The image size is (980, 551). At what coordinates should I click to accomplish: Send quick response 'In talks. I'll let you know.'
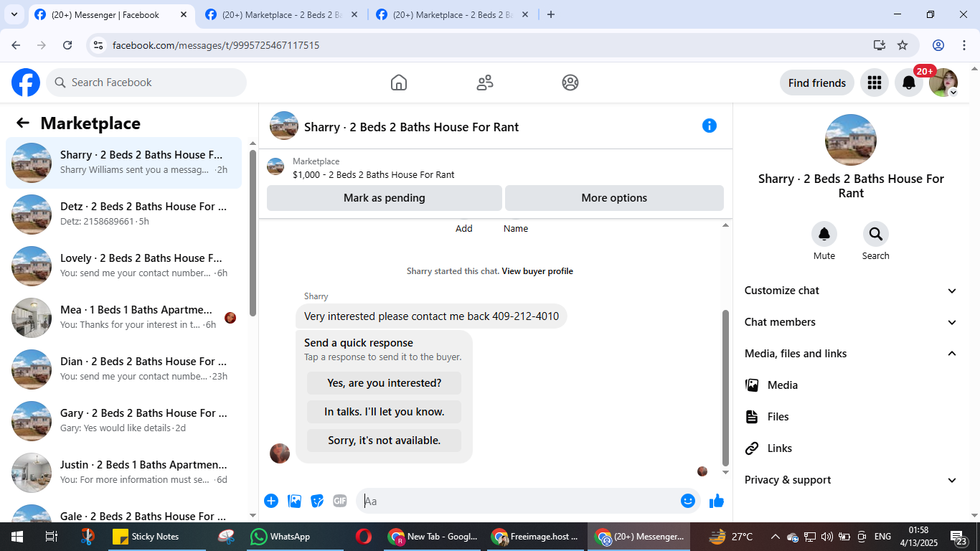coord(385,412)
